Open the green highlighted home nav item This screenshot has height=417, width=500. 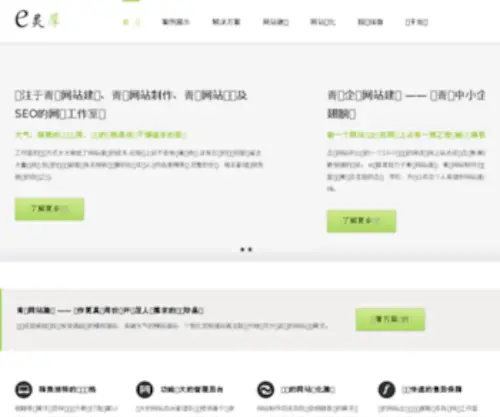[x=131, y=22]
